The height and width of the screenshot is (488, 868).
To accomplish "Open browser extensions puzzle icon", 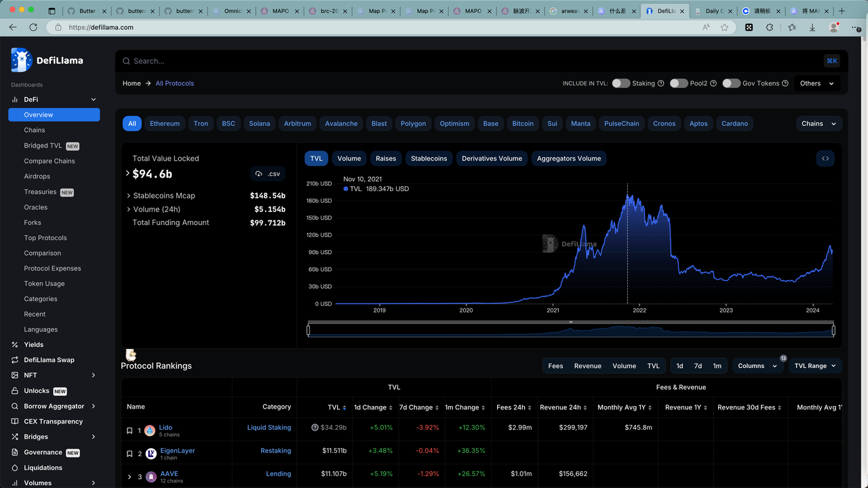I will coord(770,27).
